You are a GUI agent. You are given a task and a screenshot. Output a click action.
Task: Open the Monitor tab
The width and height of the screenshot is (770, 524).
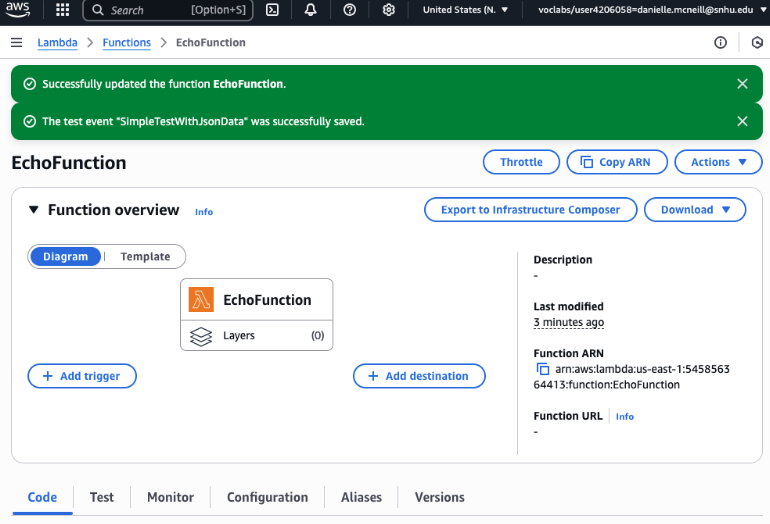pos(170,497)
